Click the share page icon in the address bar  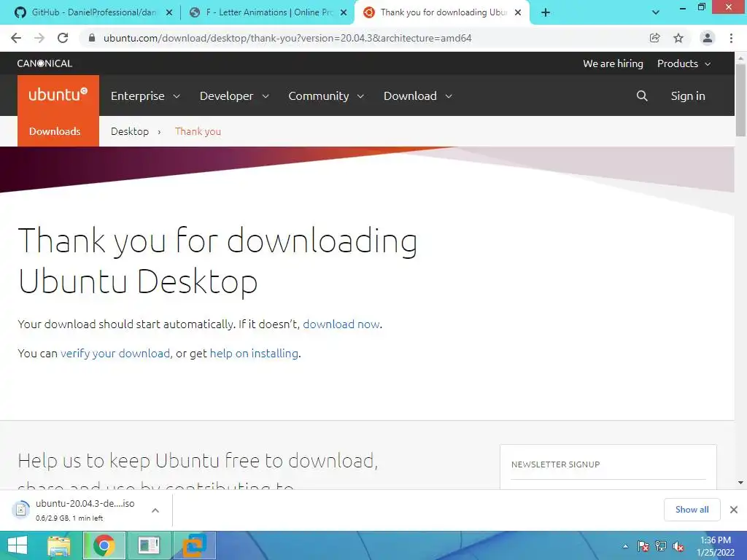click(654, 38)
